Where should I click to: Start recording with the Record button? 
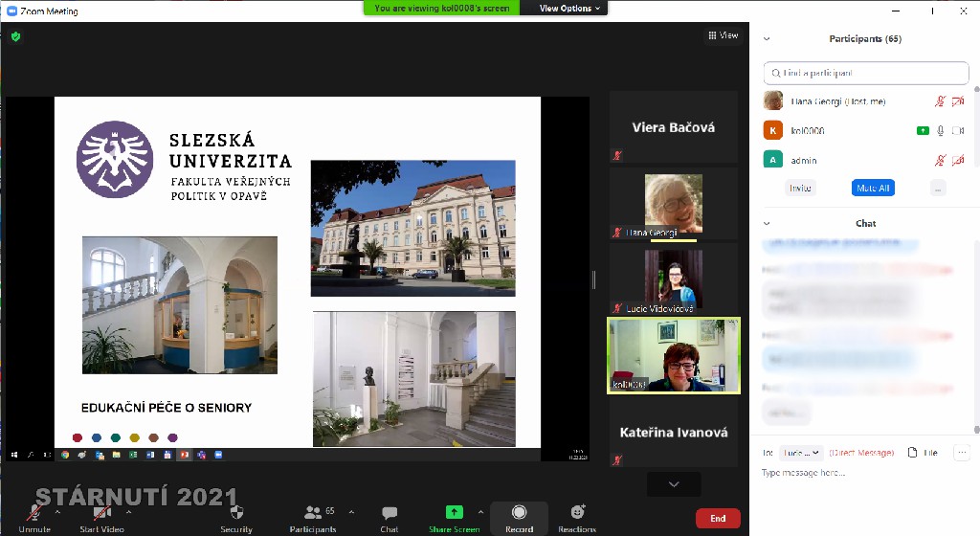pos(519,514)
